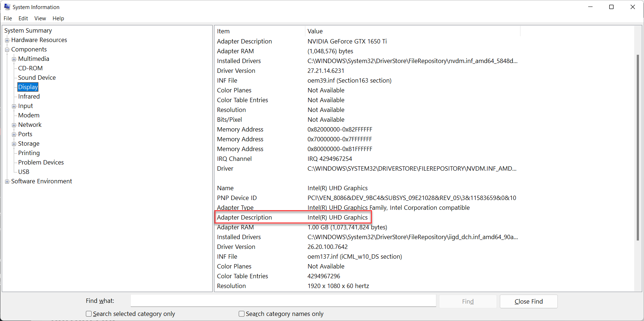The width and height of the screenshot is (644, 321).
Task: Select Sound Device in the tree
Action: click(37, 78)
